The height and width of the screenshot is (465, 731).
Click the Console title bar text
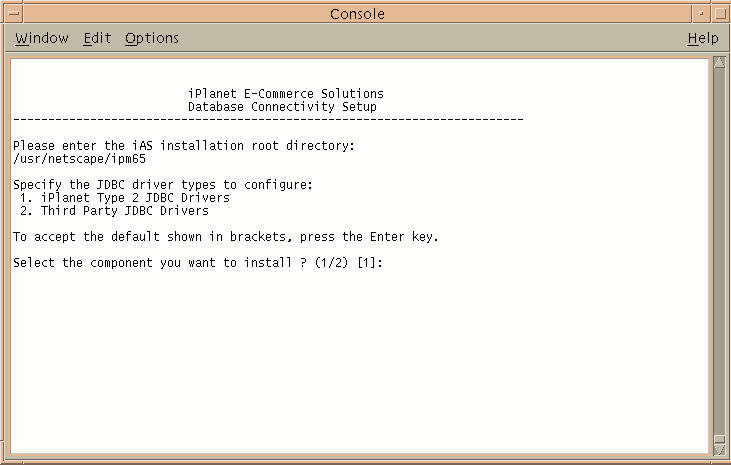tap(357, 14)
